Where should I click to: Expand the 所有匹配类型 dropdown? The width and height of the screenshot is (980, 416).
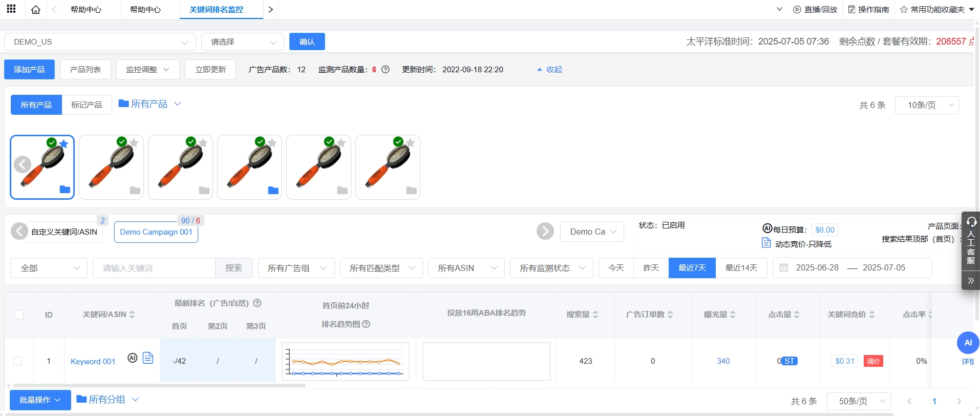tap(381, 268)
